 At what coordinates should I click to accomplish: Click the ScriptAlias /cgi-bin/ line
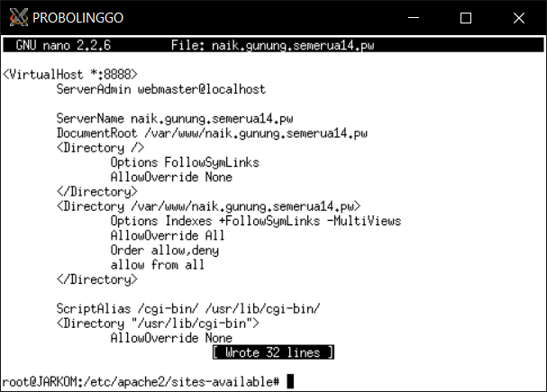(188, 309)
